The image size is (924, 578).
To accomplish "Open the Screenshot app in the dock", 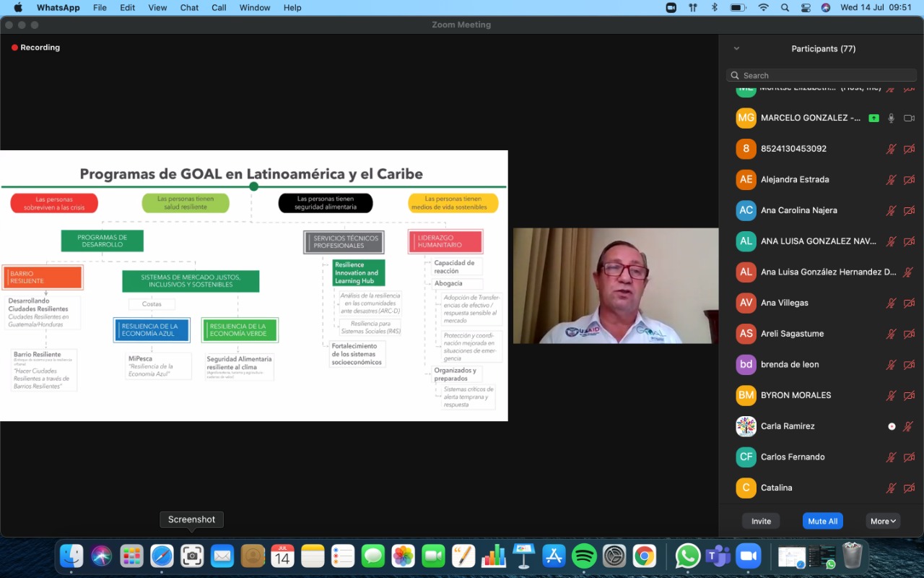I will (x=192, y=556).
